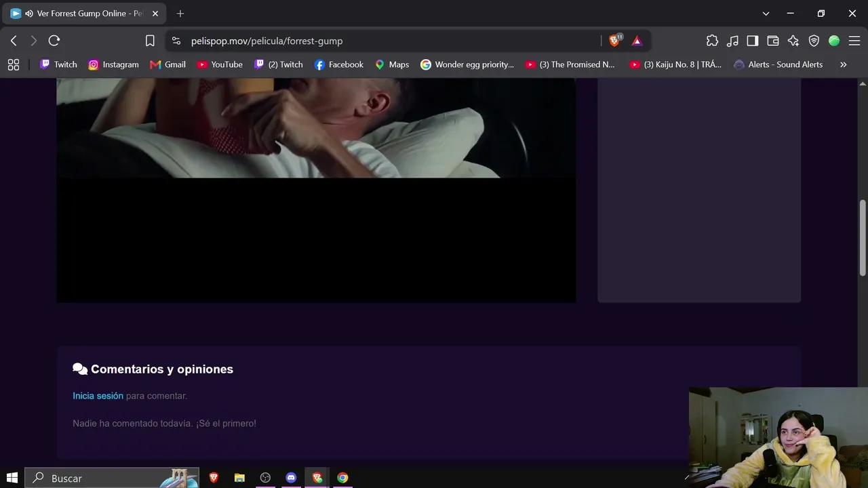Open the YouTube bookmark
The height and width of the screenshot is (488, 868).
click(x=220, y=64)
